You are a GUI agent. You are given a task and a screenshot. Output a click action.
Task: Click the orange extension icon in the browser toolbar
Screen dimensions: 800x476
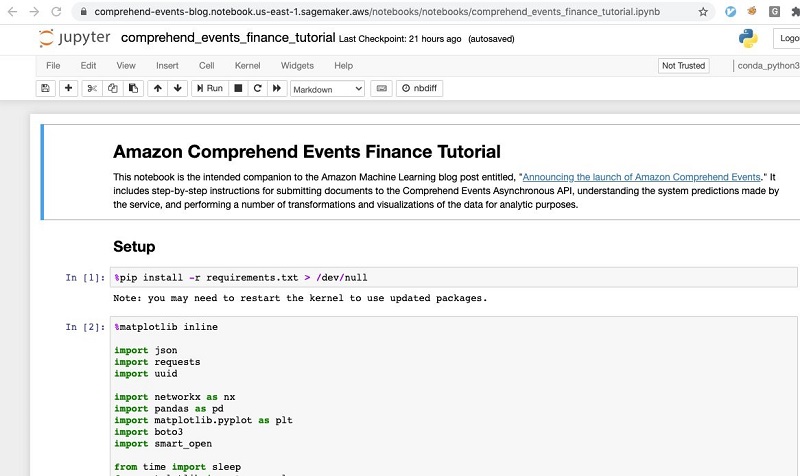coord(752,11)
